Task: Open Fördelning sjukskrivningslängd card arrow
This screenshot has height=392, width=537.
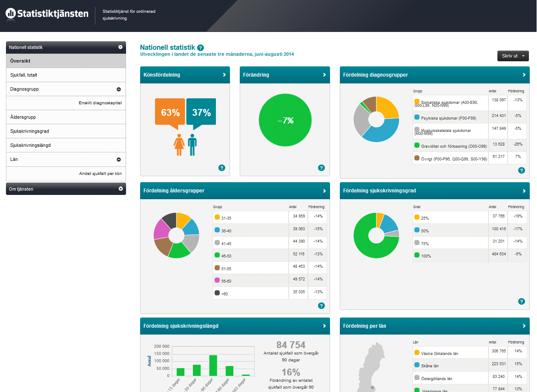Action: click(x=324, y=326)
